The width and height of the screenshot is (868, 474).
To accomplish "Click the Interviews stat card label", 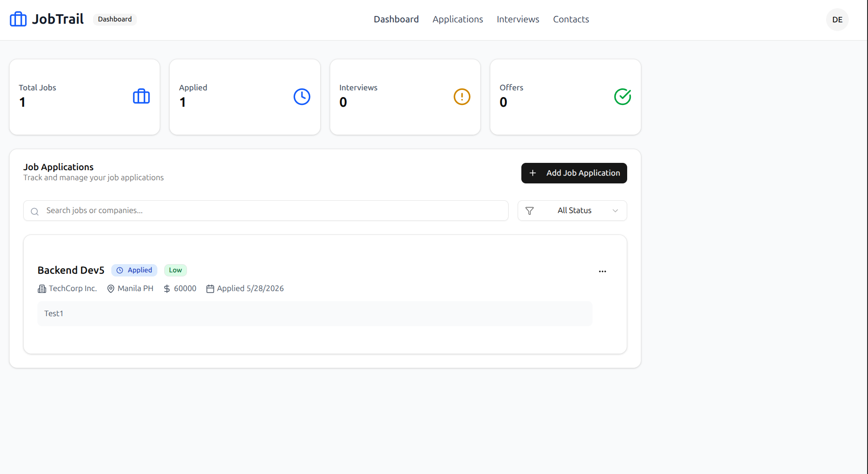I will click(x=359, y=88).
